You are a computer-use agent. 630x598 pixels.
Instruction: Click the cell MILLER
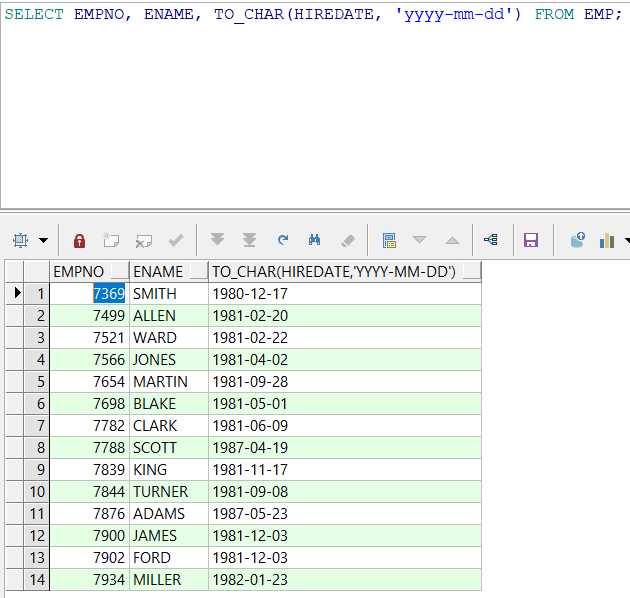(x=169, y=580)
